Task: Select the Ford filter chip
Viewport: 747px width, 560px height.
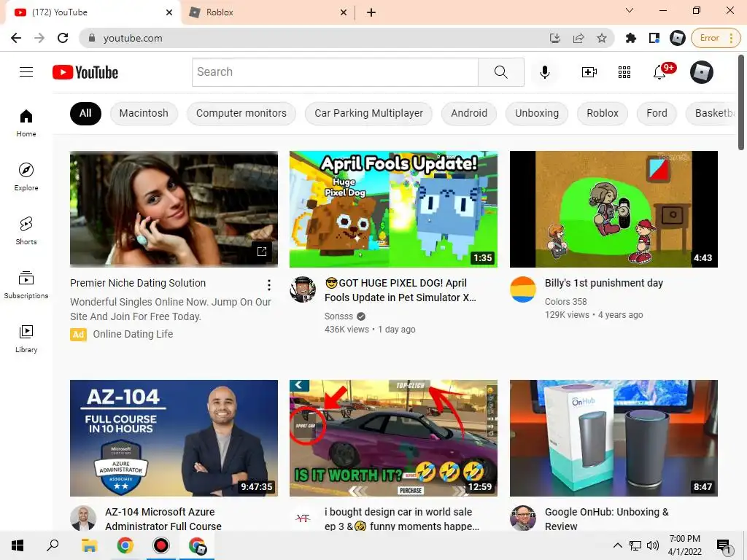Action: click(x=657, y=113)
